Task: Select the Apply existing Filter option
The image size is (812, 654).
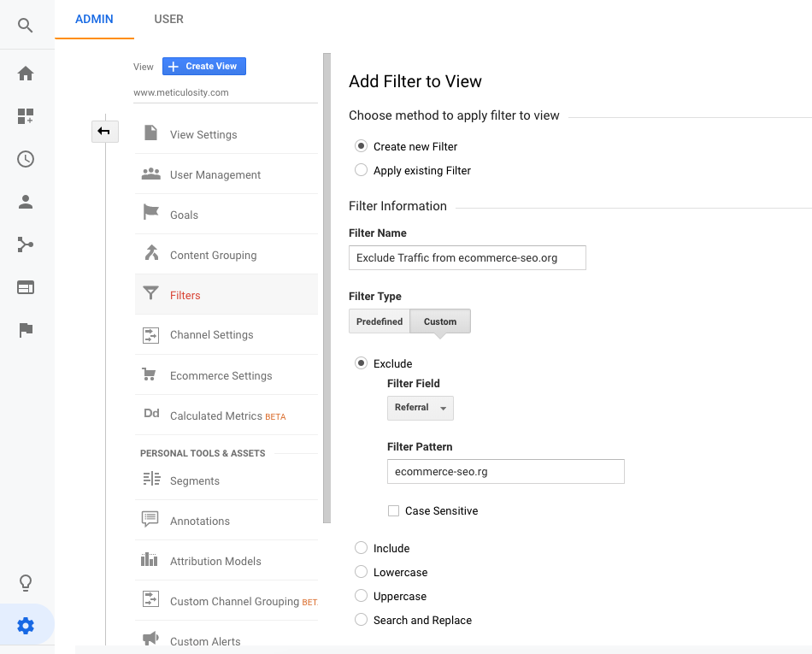Action: [x=360, y=170]
